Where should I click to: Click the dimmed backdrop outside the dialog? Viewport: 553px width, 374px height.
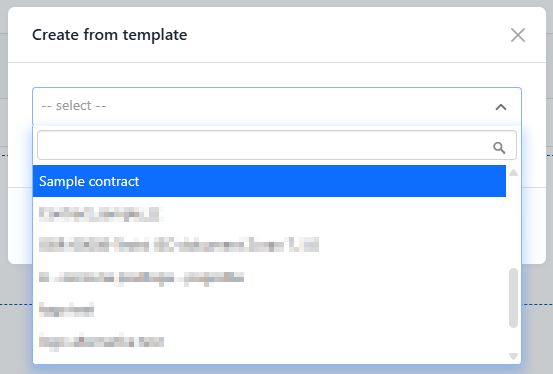point(537,318)
